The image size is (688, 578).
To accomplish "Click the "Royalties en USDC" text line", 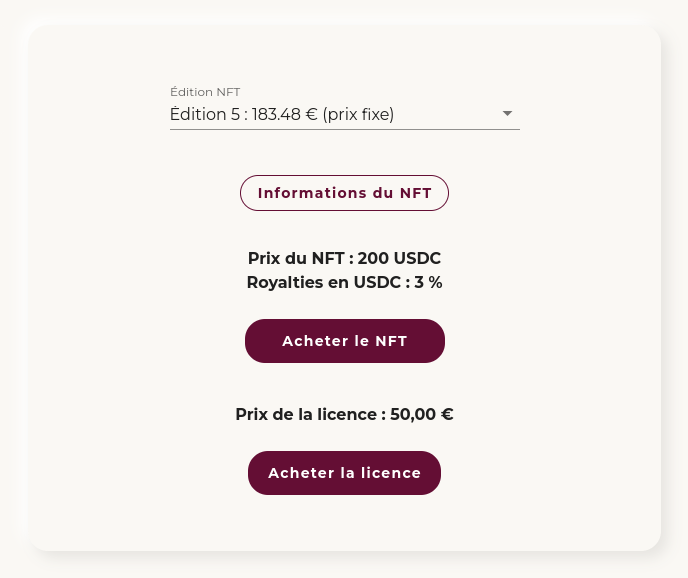I will click(344, 282).
